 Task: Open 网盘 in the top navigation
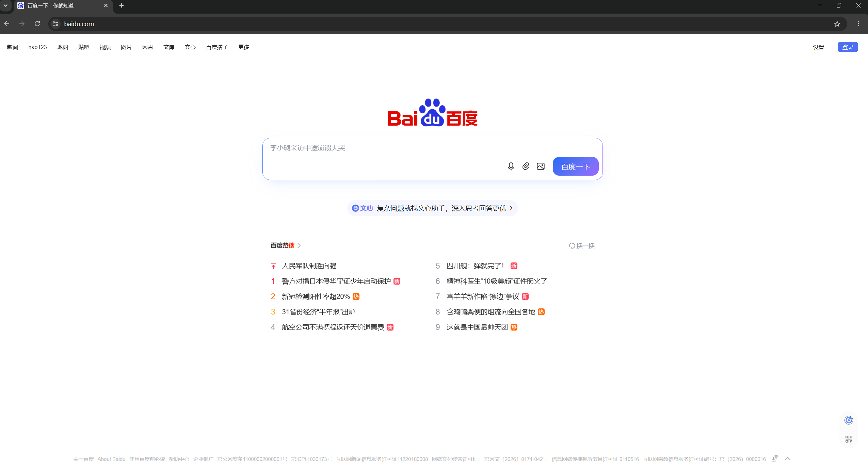pos(148,47)
